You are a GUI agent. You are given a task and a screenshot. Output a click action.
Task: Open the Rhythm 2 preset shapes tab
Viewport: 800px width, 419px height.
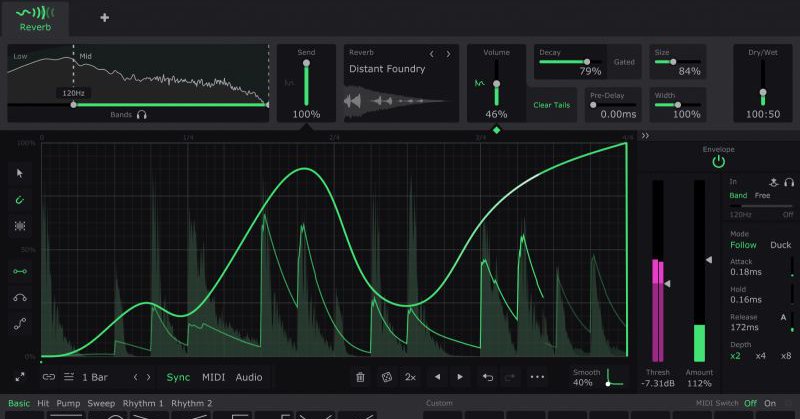click(191, 403)
